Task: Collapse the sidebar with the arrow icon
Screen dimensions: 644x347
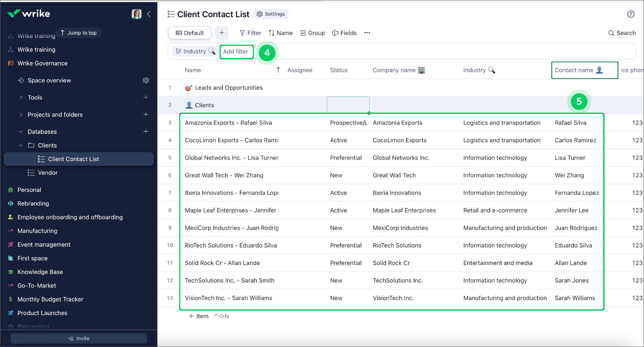Action: pyautogui.click(x=148, y=14)
